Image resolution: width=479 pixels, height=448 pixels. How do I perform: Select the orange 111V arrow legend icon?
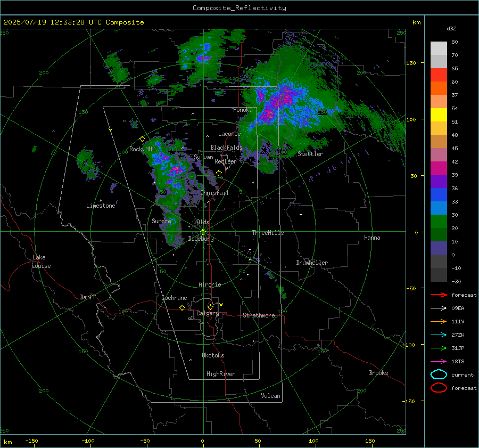tap(439, 321)
